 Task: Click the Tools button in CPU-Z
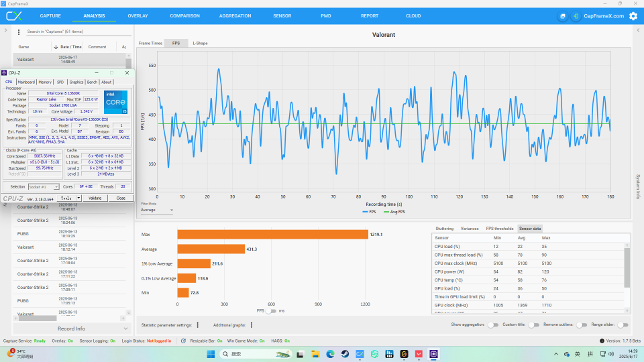pos(66,198)
